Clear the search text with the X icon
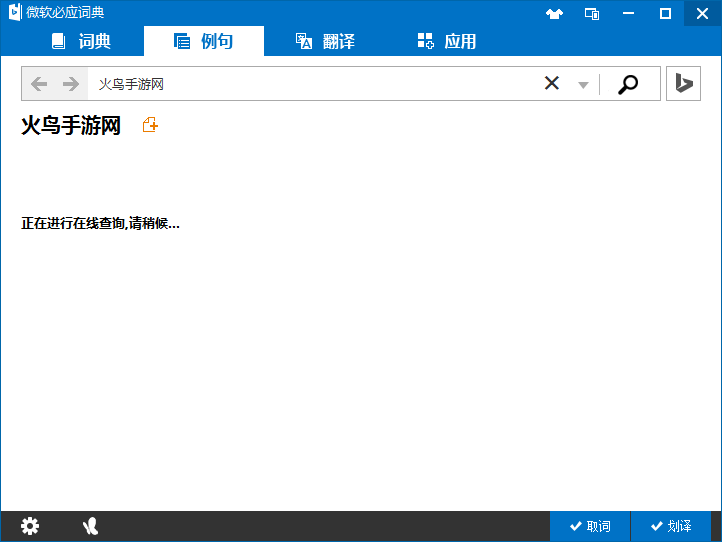722x542 pixels. pyautogui.click(x=552, y=83)
